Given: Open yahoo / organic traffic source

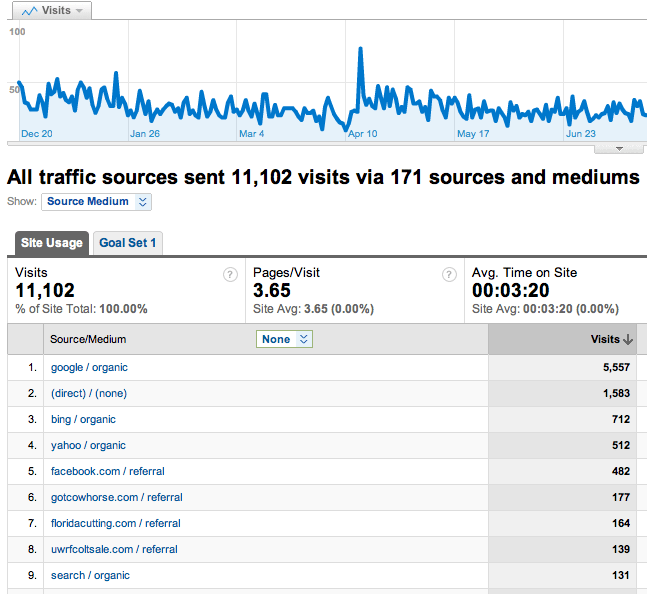Looking at the screenshot, I should click(x=88, y=445).
